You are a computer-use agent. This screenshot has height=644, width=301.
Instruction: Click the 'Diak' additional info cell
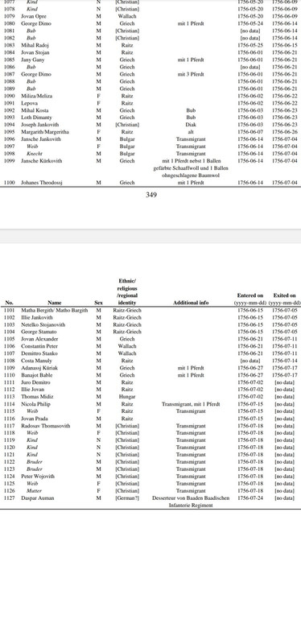tap(191, 125)
